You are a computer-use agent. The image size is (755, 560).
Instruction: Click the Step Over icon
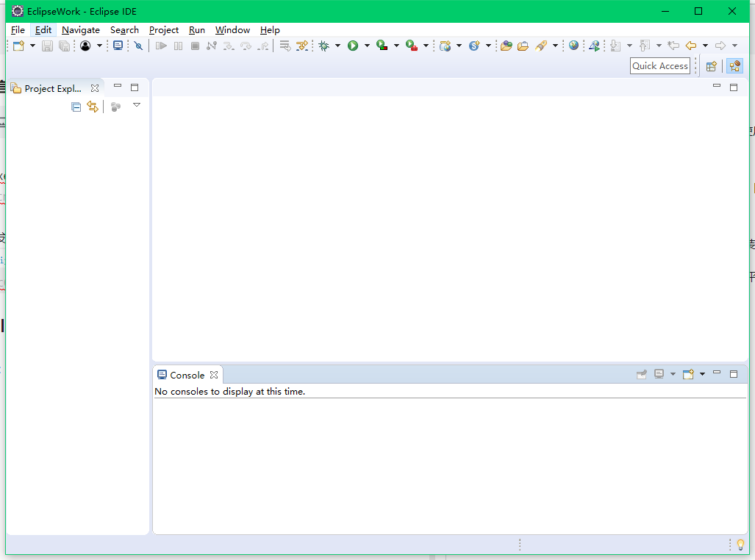click(246, 46)
